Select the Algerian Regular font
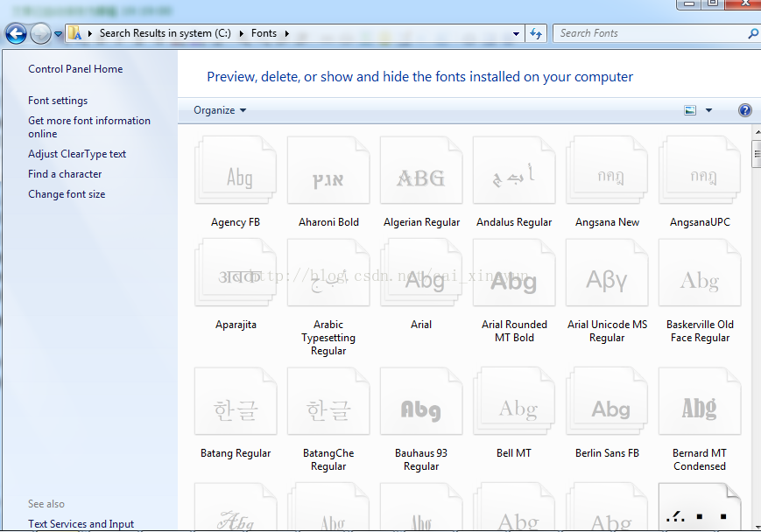 [x=421, y=182]
